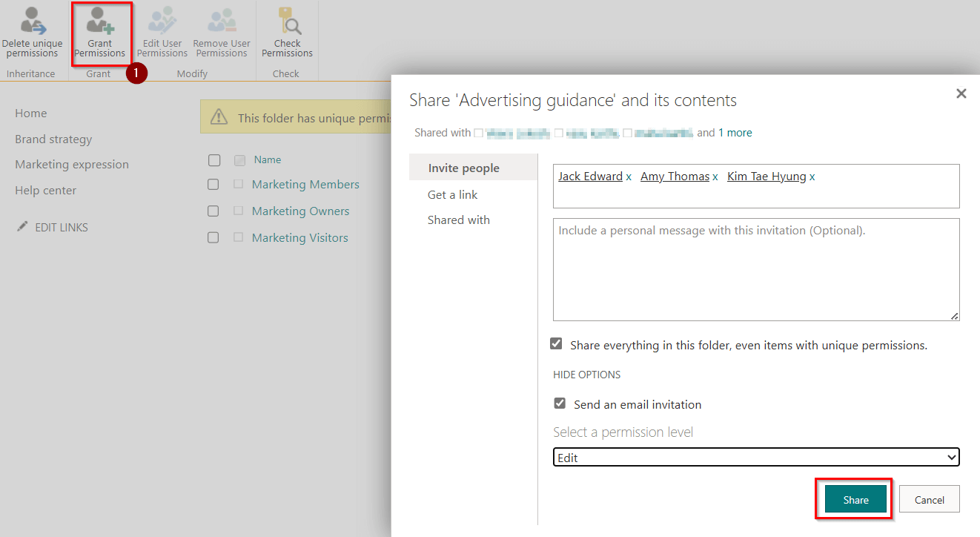The image size is (980, 537).
Task: Click the Amy Thomas name entry
Action: [x=675, y=177]
